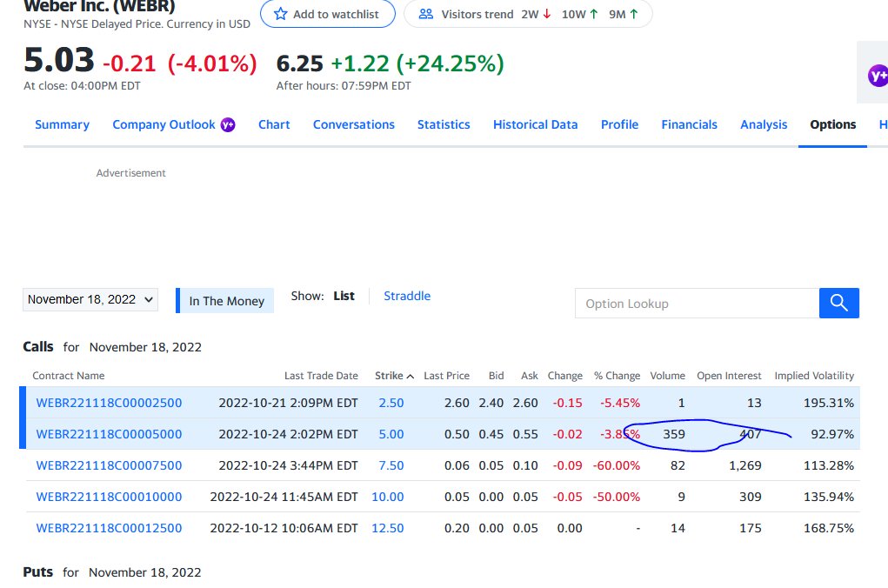The height and width of the screenshot is (588, 888).
Task: View the Profile tab
Action: [619, 124]
